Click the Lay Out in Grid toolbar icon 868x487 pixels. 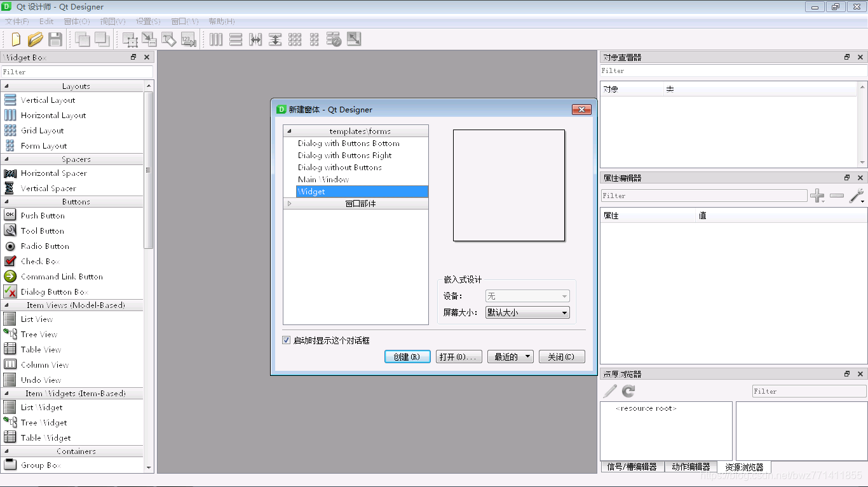(x=295, y=39)
